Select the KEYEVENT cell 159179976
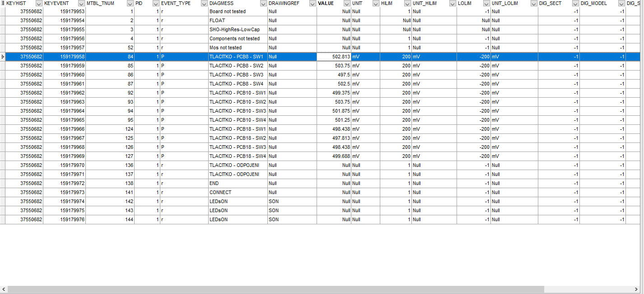 click(64, 219)
